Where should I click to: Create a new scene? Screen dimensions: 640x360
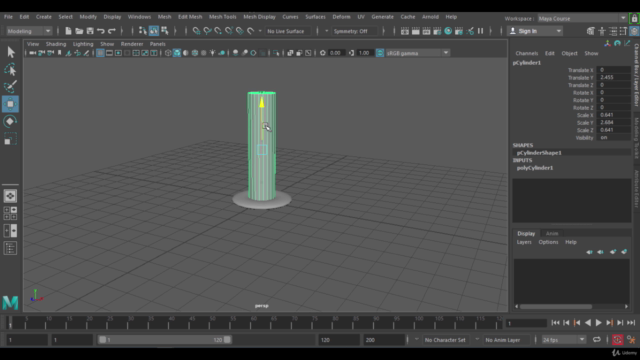coord(68,31)
